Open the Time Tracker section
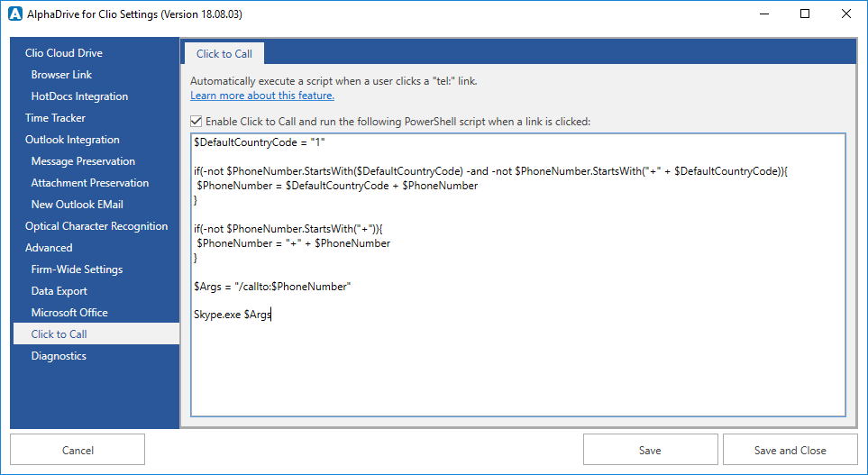868x475 pixels. 55,118
